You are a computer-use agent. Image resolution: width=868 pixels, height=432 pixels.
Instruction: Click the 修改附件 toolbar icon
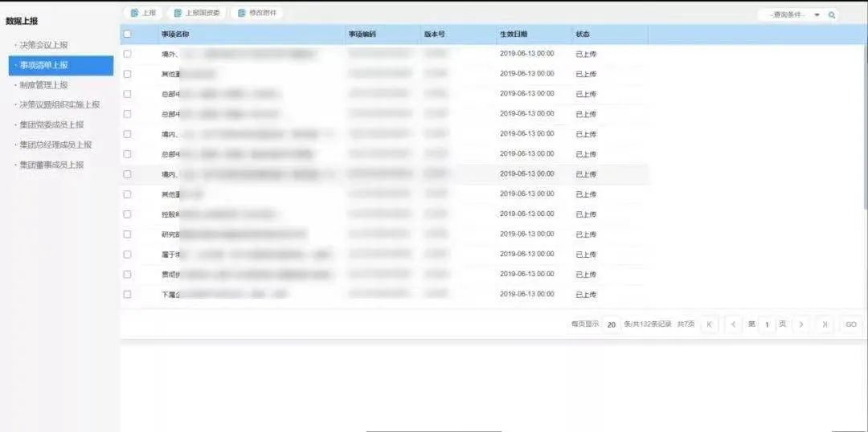pos(242,13)
